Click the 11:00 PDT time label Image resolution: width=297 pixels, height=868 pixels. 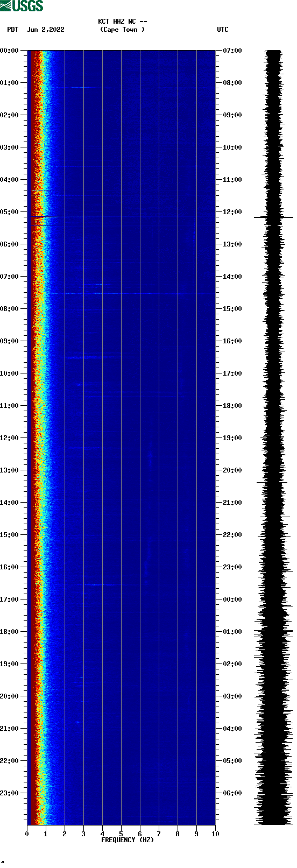[x=9, y=406]
